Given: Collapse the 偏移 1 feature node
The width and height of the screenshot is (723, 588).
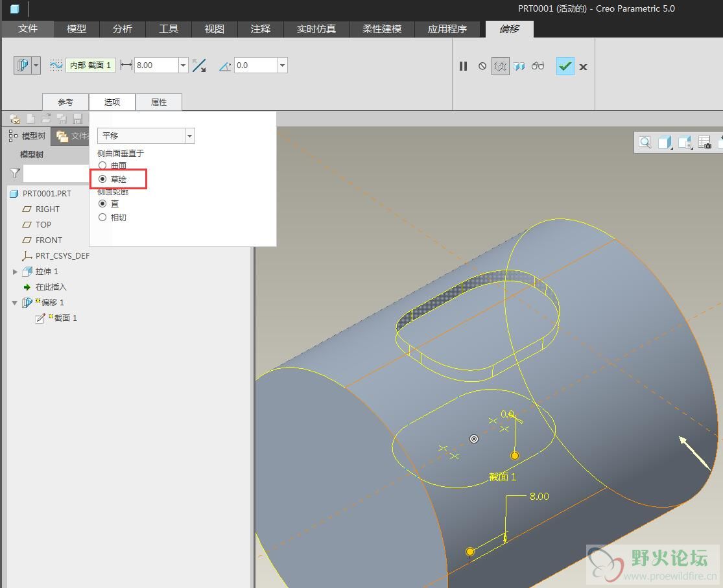Looking at the screenshot, I should tap(15, 303).
